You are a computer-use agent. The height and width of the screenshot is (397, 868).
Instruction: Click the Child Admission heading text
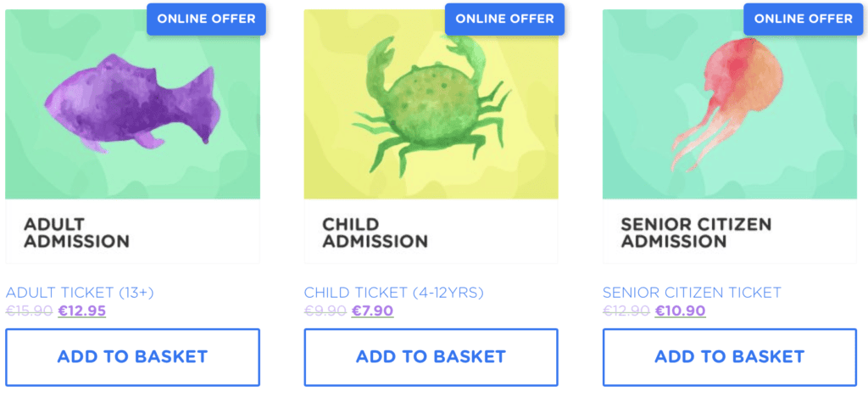tap(375, 232)
